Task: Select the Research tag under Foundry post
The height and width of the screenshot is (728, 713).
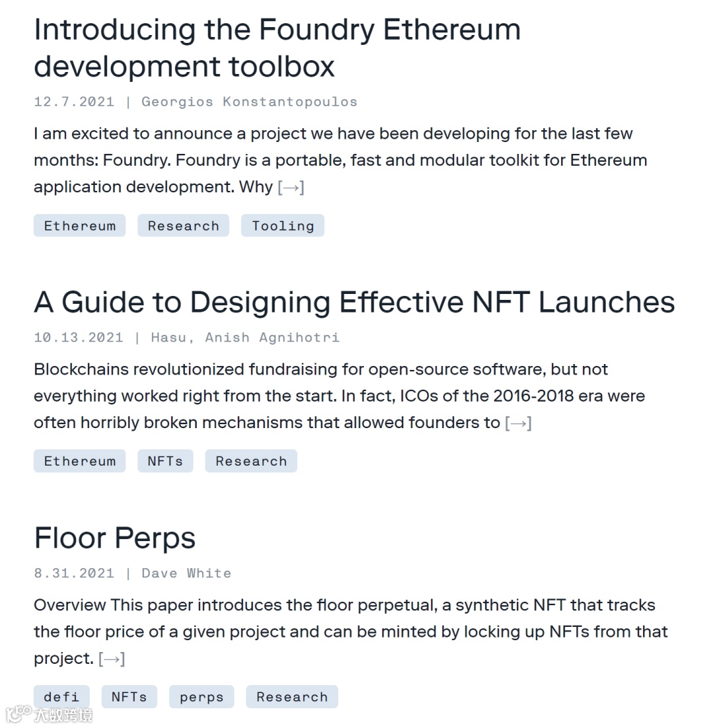Action: (x=184, y=226)
